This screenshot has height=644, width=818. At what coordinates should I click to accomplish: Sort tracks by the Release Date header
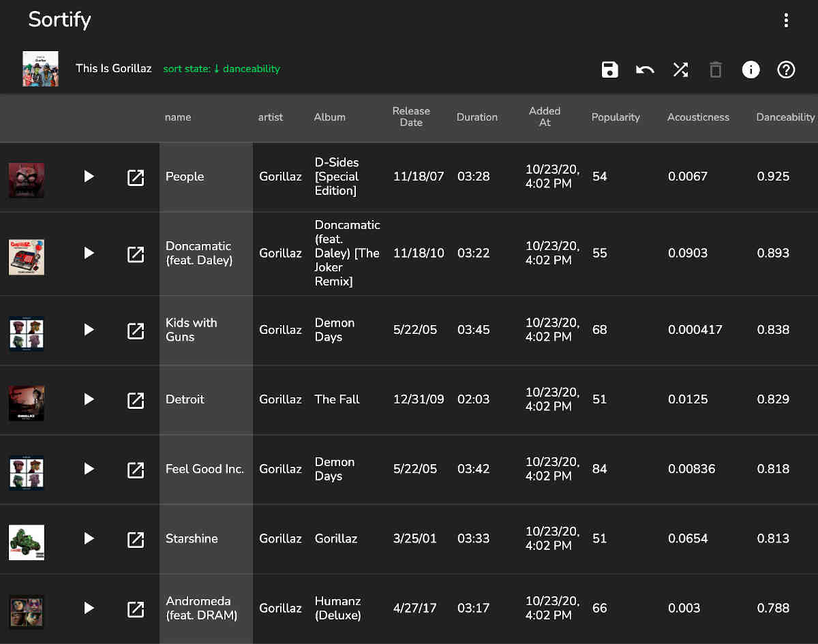(x=411, y=117)
